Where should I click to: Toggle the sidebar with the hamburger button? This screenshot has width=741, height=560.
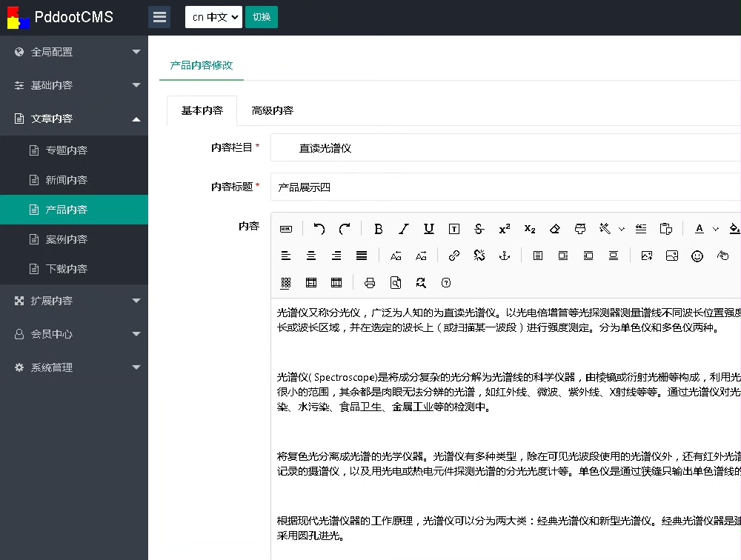point(159,17)
